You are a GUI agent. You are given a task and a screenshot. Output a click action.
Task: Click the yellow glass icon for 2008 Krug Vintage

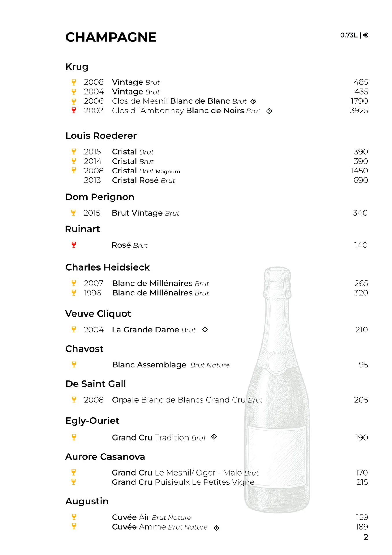[74, 82]
